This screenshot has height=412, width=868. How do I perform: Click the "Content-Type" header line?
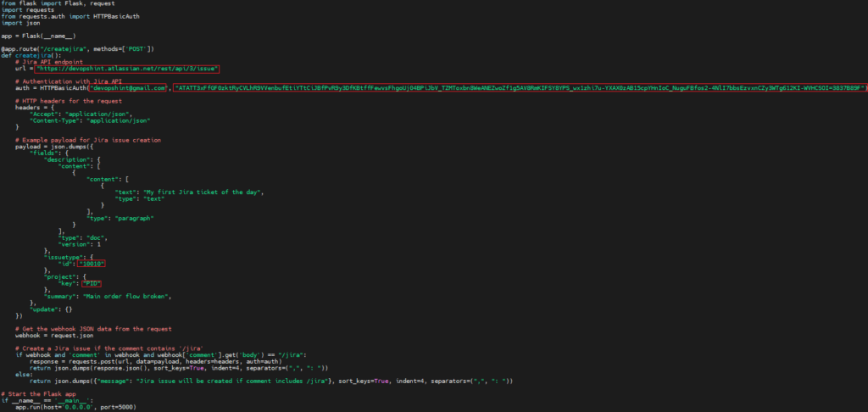90,120
